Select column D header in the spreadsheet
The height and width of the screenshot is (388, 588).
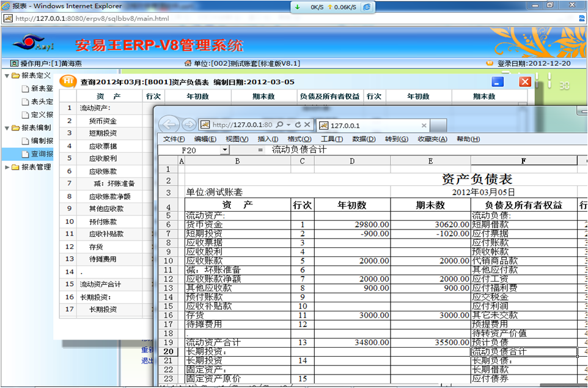click(352, 161)
